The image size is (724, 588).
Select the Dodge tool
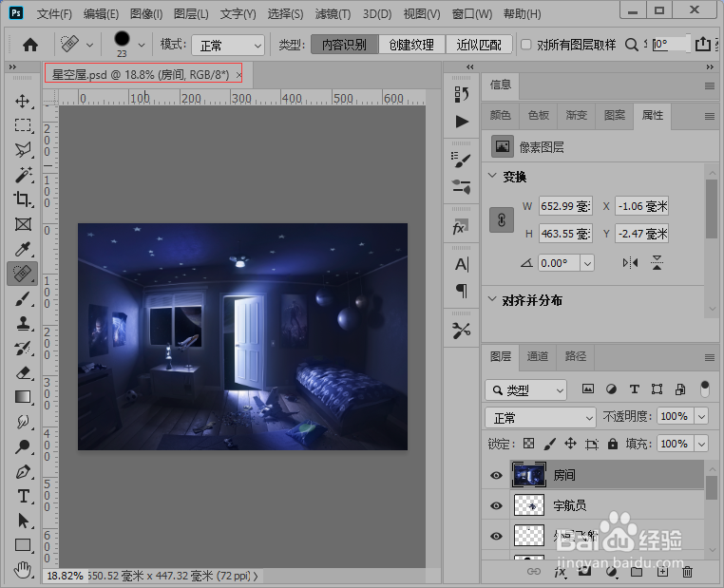coord(23,446)
